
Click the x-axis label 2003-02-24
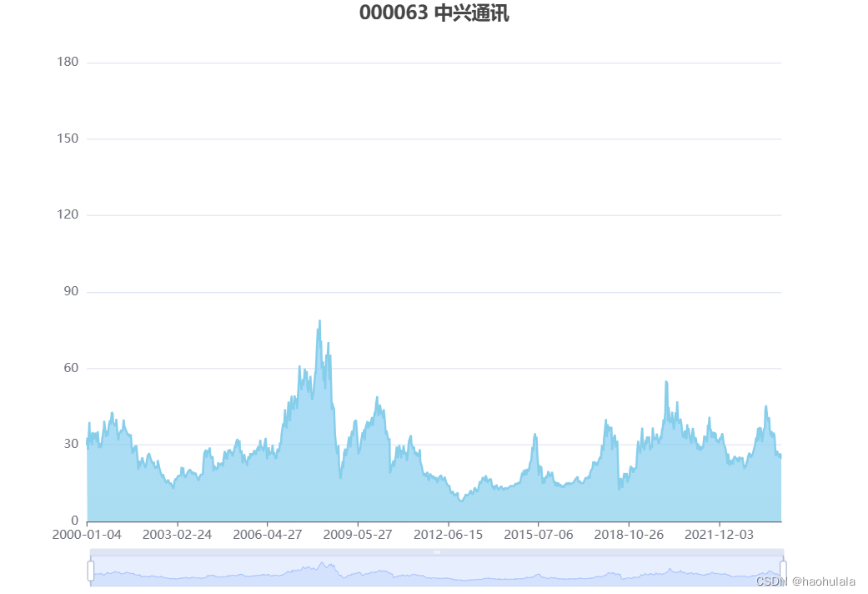point(177,535)
